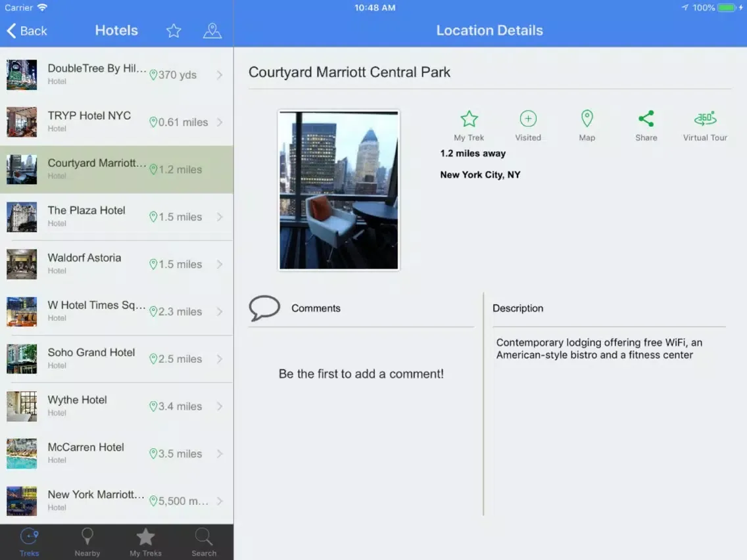Image resolution: width=747 pixels, height=560 pixels.
Task: Select The Plaza Hotel name
Action: (86, 210)
